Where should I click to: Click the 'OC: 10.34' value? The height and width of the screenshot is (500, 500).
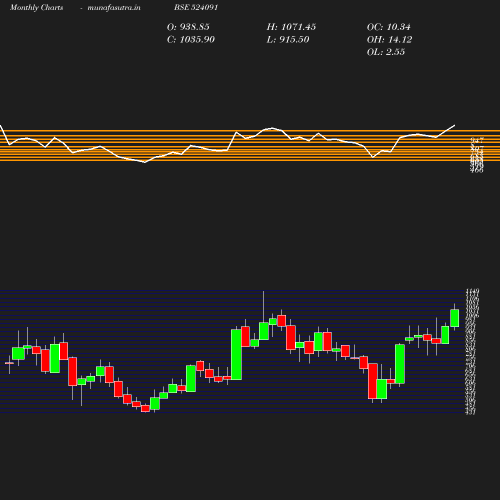(x=389, y=27)
